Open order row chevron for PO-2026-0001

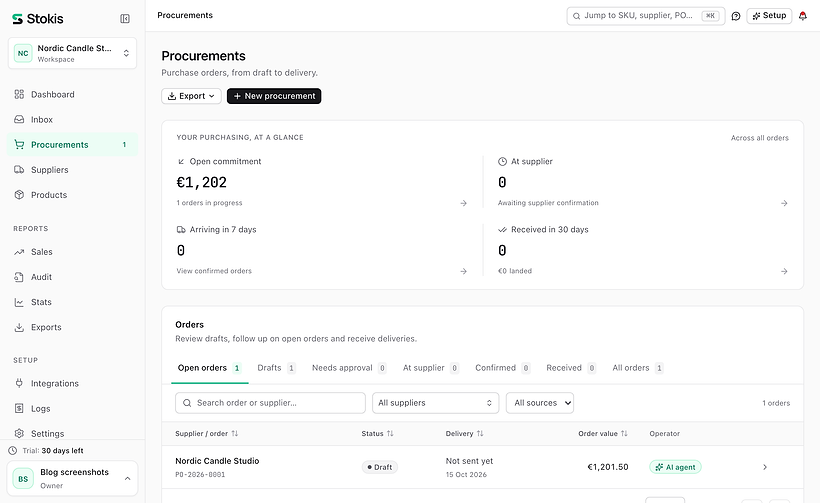pyautogui.click(x=765, y=467)
